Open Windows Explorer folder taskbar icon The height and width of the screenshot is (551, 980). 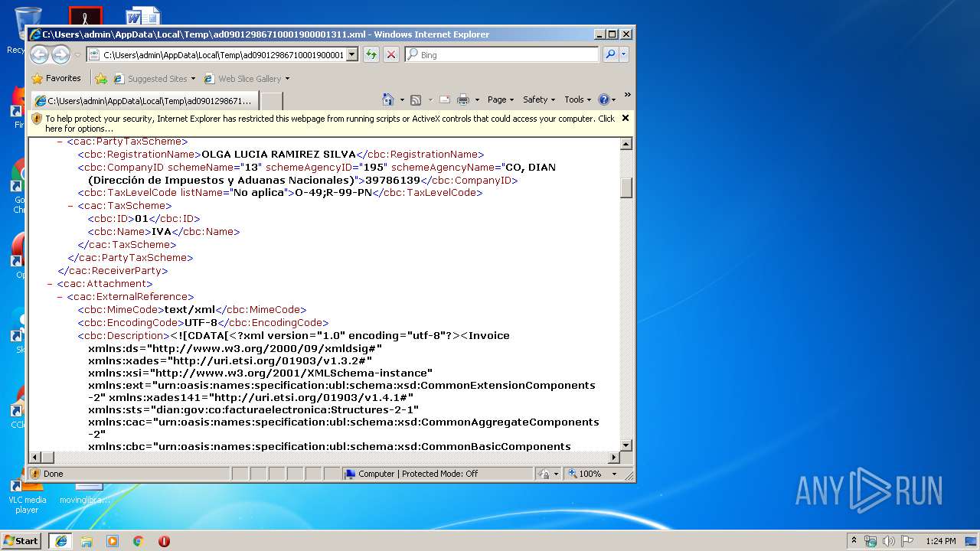[87, 541]
